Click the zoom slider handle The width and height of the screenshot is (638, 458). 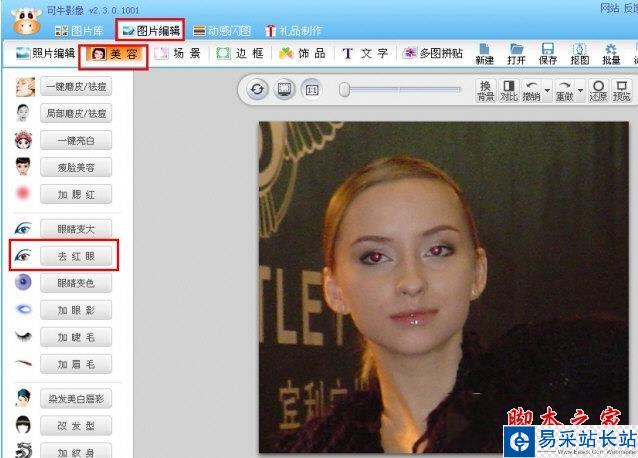[x=345, y=89]
